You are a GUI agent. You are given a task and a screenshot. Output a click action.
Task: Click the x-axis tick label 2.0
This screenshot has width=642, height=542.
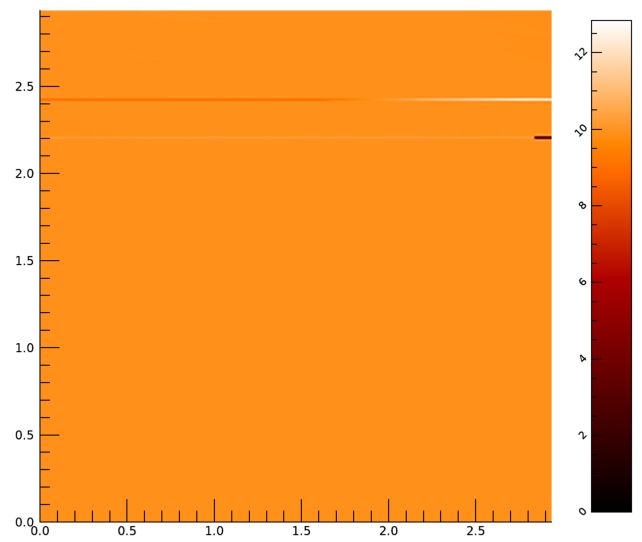coord(388,531)
